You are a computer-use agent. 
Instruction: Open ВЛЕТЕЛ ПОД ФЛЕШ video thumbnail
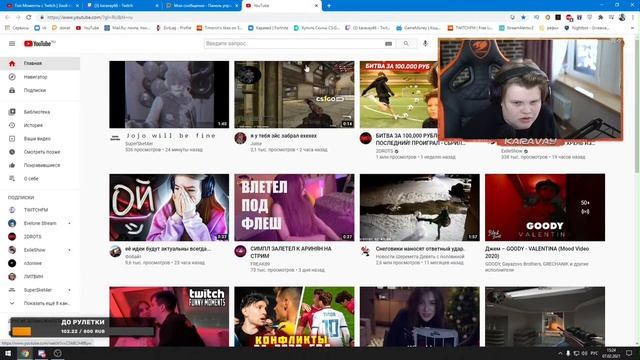[294, 207]
